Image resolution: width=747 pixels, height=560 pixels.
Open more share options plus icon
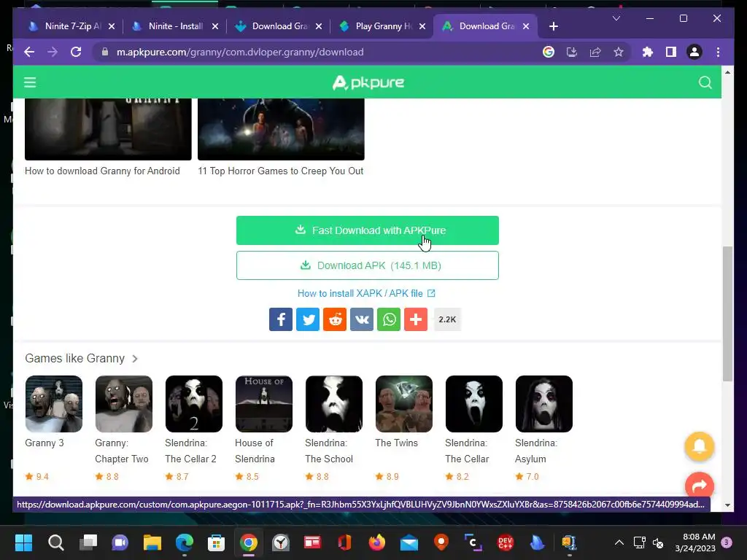pyautogui.click(x=416, y=319)
